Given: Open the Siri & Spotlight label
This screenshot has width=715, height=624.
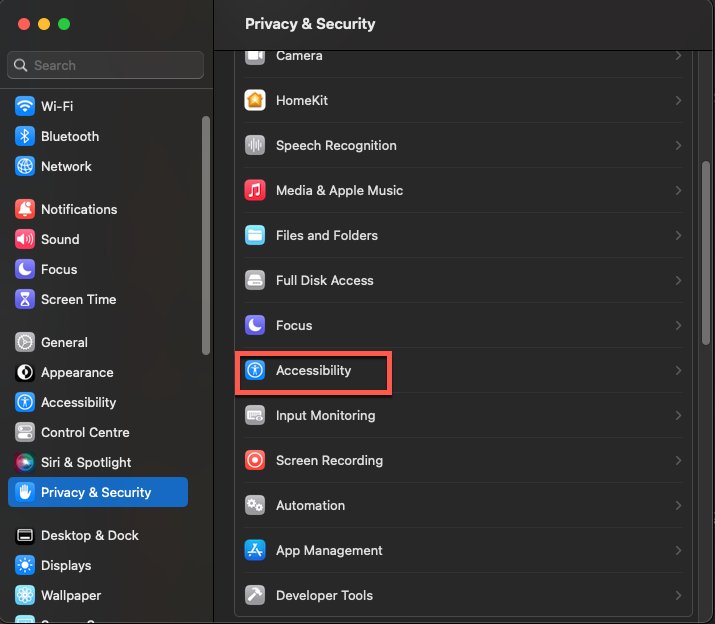Looking at the screenshot, I should click(x=86, y=463).
